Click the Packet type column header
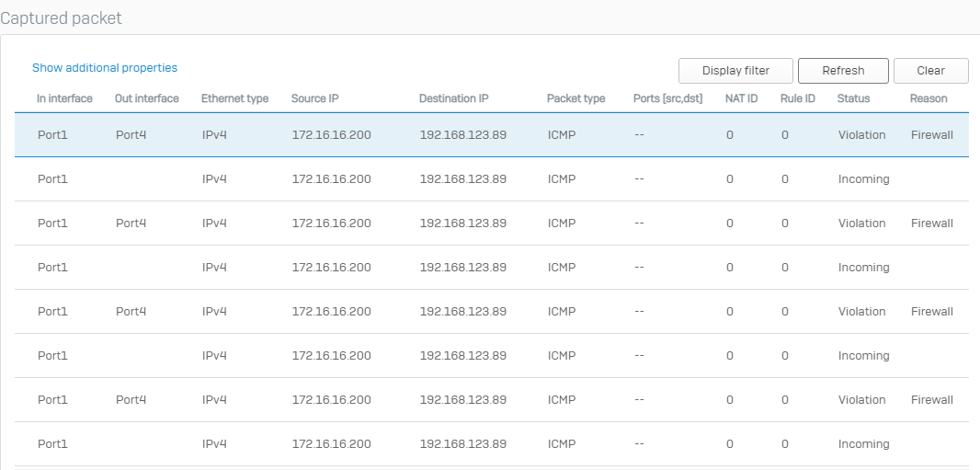Screen dimensions: 980x470 [576, 98]
